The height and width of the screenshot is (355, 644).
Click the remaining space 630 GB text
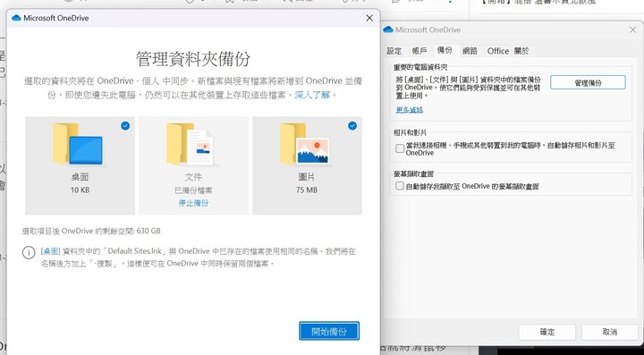pos(91,231)
